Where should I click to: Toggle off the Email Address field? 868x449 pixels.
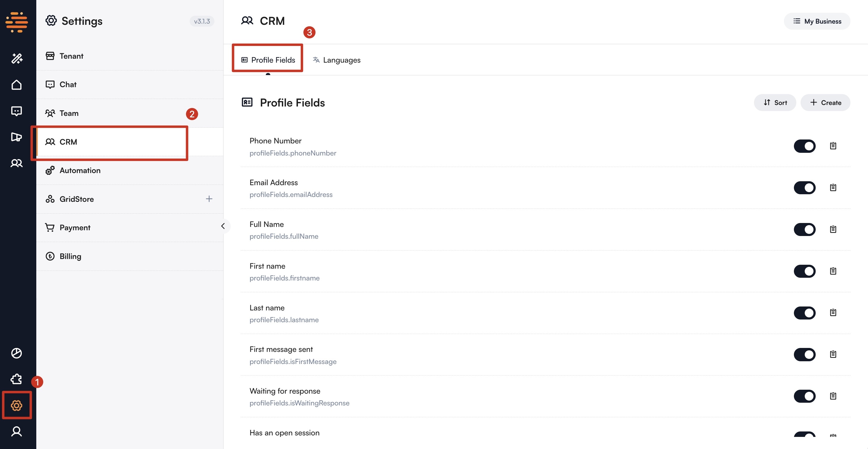click(x=805, y=188)
